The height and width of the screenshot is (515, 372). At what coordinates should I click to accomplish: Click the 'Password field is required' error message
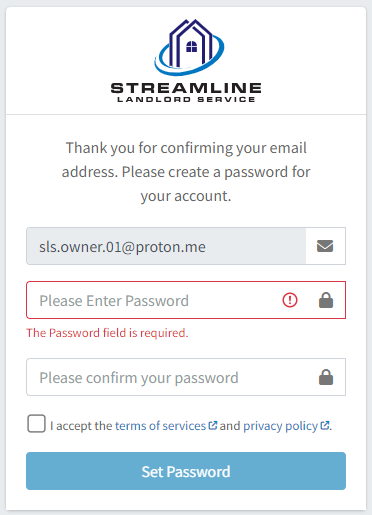click(x=107, y=333)
